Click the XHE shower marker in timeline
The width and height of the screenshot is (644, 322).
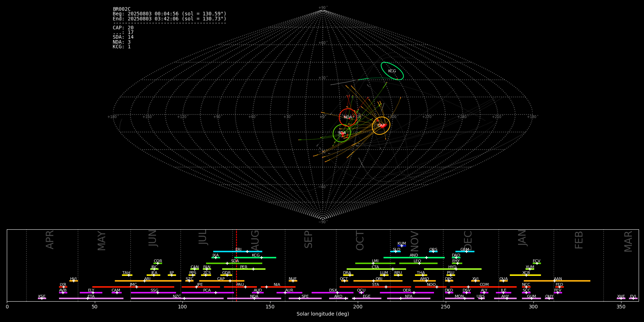coord(621,298)
